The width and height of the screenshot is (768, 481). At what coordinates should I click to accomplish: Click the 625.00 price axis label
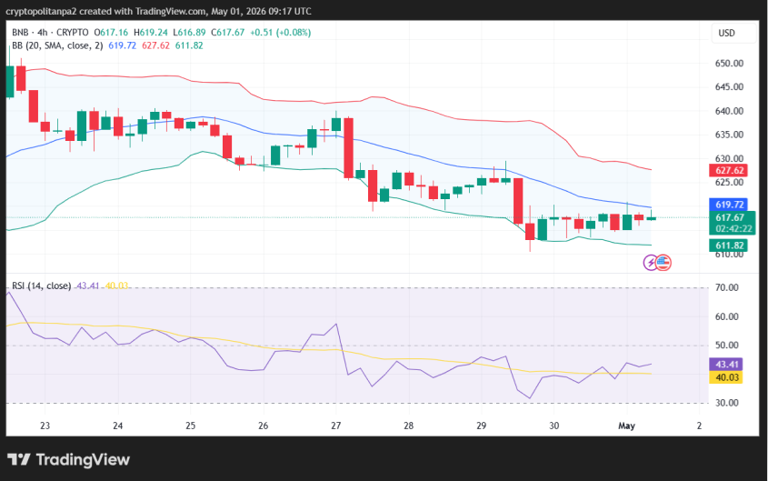tap(729, 182)
